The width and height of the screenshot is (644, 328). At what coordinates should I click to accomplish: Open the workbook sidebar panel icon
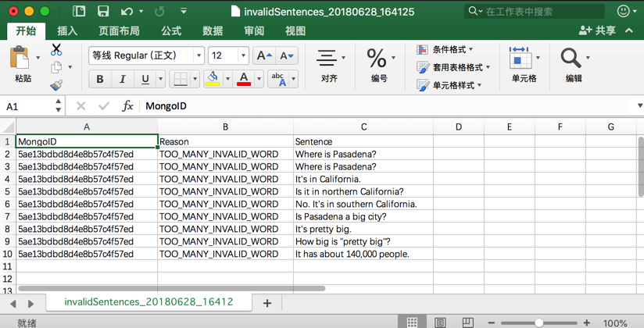[x=79, y=11]
